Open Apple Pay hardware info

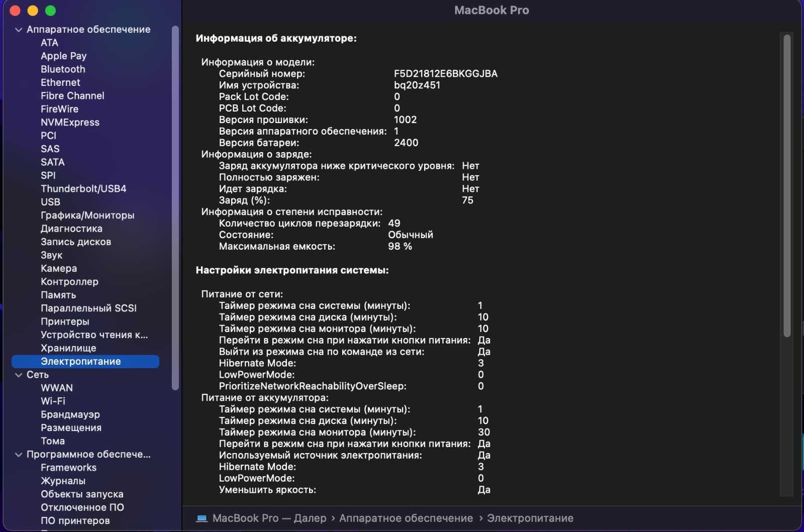tap(64, 56)
